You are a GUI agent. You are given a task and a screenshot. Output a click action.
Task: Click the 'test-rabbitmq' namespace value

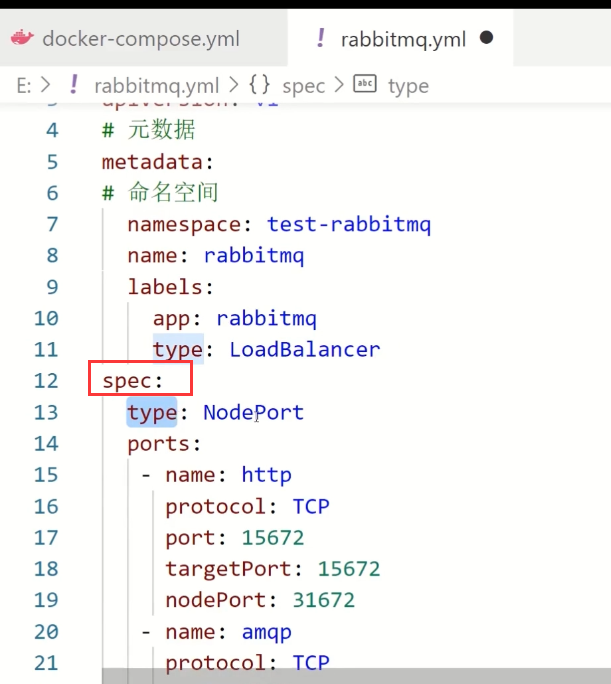click(348, 225)
